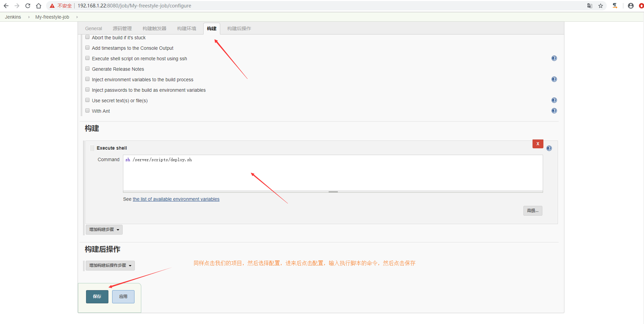Open the 高级... advanced options

pos(533,211)
